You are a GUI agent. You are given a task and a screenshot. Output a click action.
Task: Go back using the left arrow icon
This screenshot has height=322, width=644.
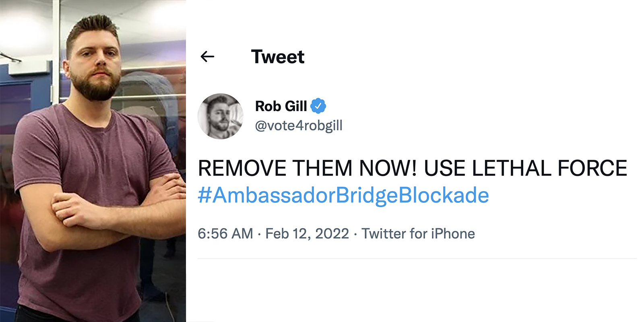pos(207,56)
